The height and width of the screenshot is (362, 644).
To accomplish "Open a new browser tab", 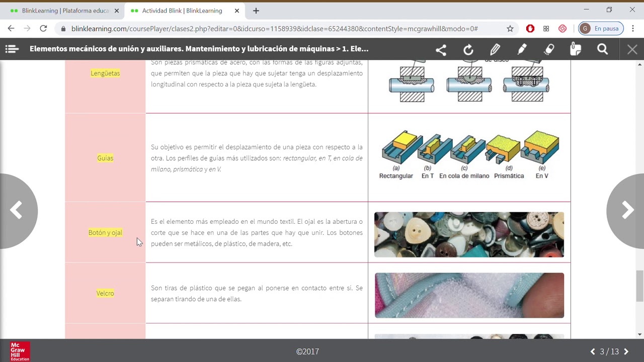I will point(256,11).
